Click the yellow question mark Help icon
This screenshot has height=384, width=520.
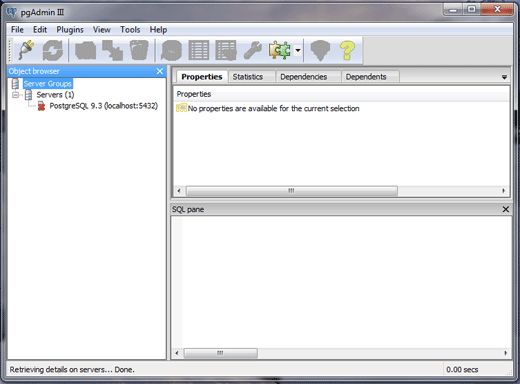coord(347,50)
